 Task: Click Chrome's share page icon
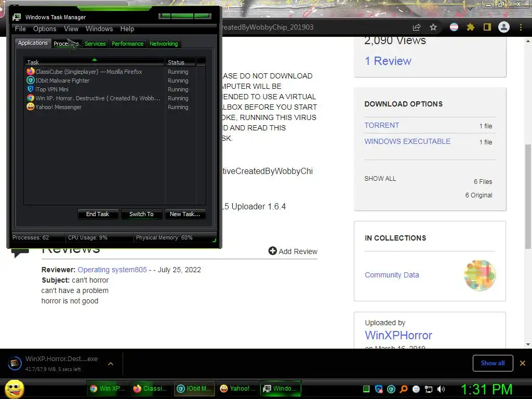click(417, 27)
